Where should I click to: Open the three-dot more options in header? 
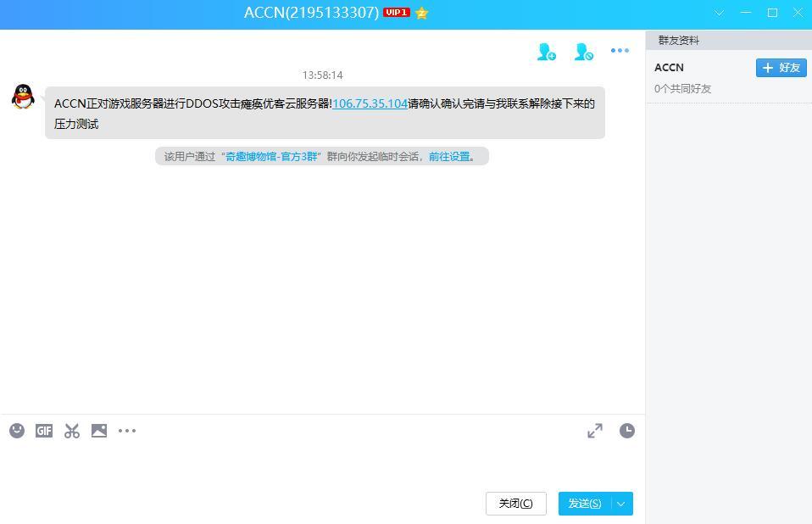tap(620, 50)
